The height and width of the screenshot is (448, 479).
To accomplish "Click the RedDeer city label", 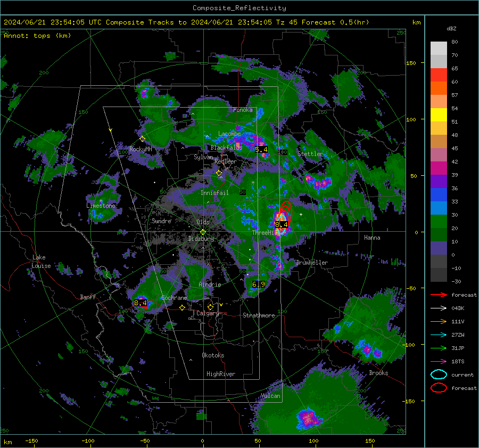I will click(x=226, y=161).
